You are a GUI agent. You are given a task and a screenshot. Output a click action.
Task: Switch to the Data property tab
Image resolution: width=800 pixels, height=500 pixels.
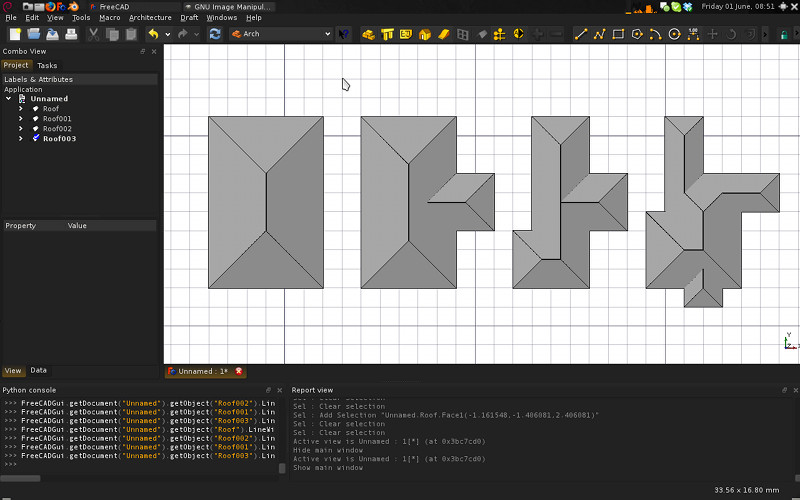tap(38, 370)
